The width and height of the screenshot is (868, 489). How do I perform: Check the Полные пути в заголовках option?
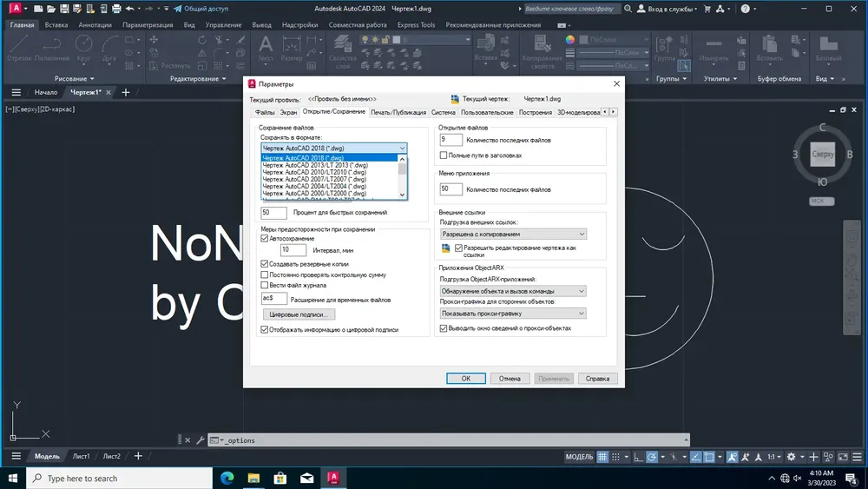pos(444,155)
